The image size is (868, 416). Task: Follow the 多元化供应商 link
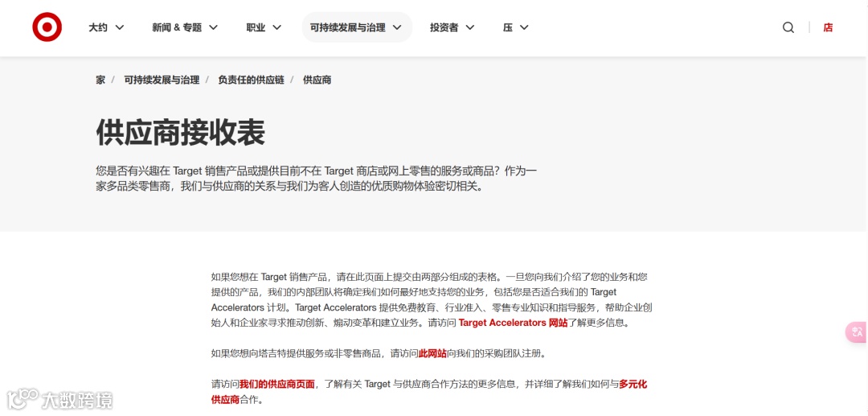click(x=633, y=384)
